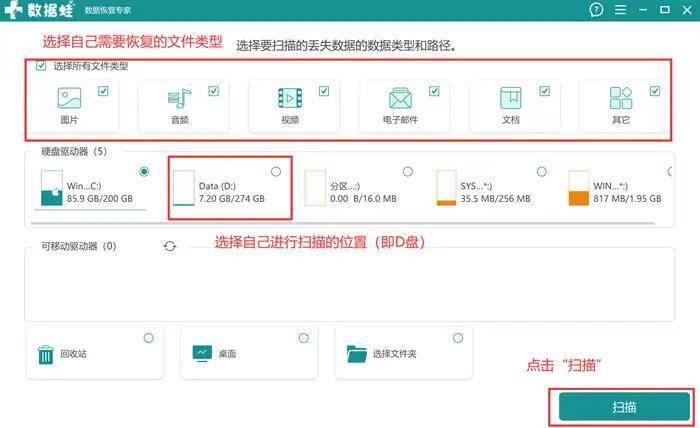The image size is (700, 428).
Task: Open the hamburger menu in title bar
Action: (620, 9)
